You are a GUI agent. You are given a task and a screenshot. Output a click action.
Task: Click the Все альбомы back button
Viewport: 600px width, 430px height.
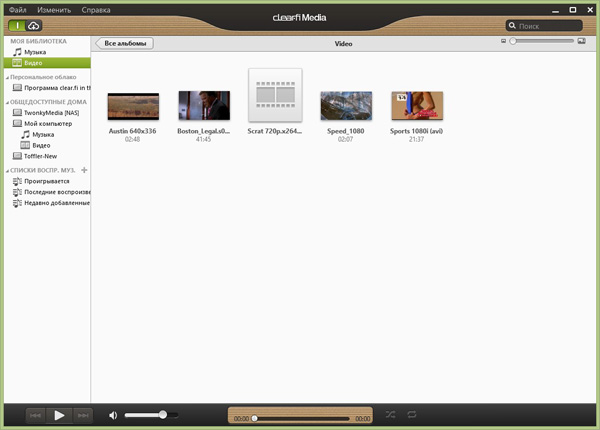(x=123, y=44)
